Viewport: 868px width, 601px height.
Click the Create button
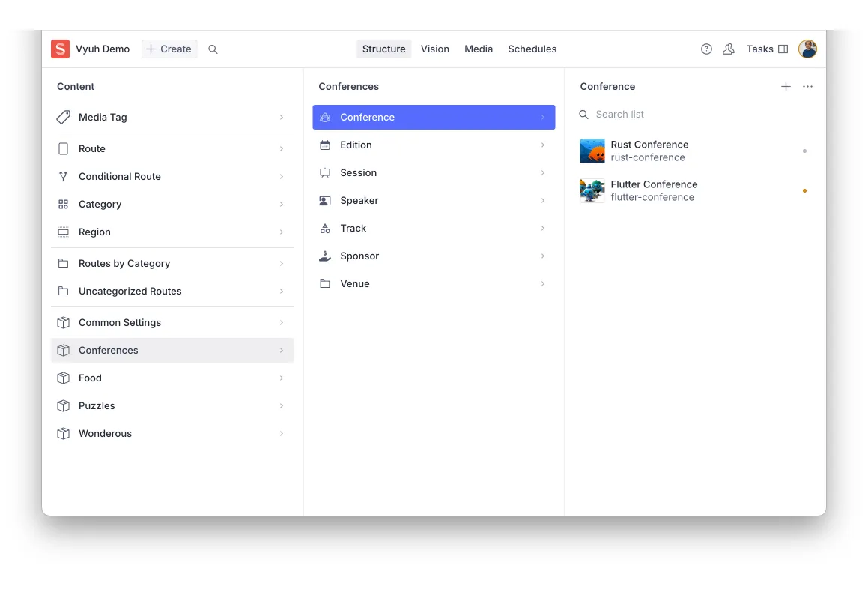169,49
